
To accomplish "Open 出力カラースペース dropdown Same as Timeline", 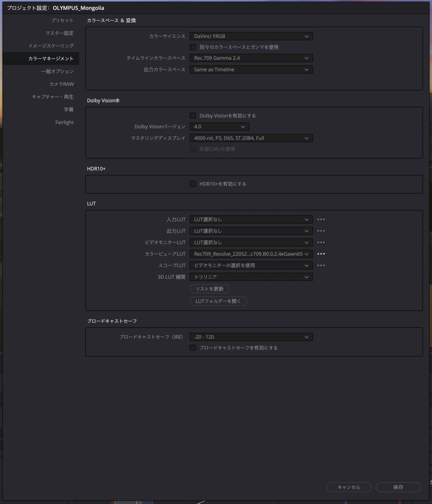I will point(251,69).
